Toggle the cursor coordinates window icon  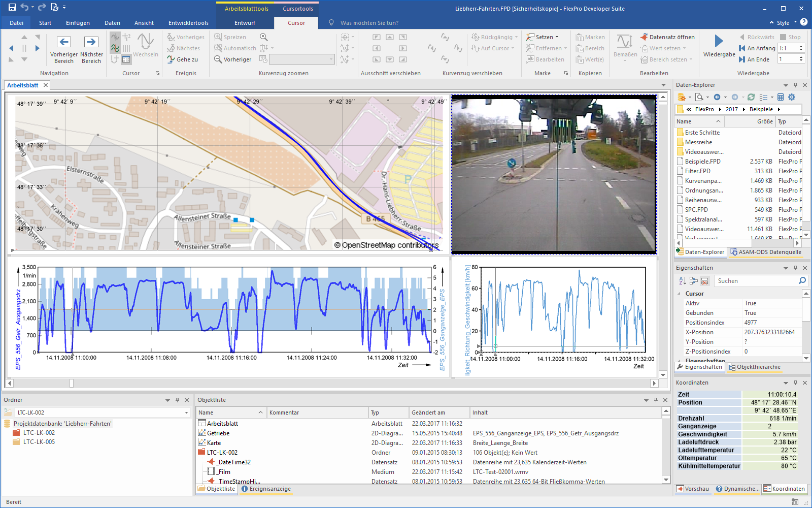126,59
